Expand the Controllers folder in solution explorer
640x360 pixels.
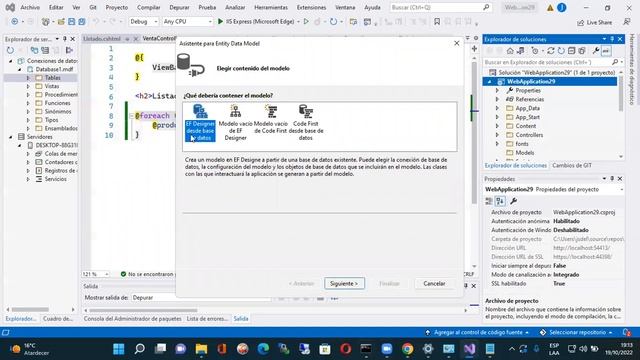pyautogui.click(x=497, y=135)
